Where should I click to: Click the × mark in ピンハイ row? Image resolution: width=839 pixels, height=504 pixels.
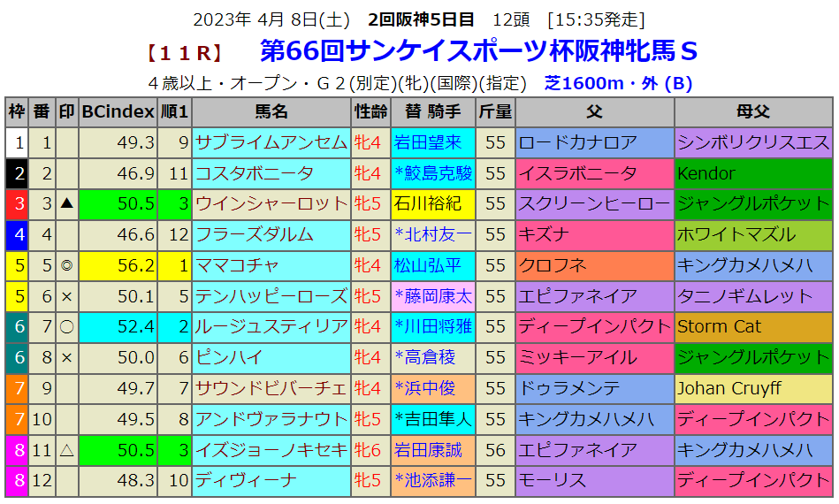pyautogui.click(x=67, y=357)
